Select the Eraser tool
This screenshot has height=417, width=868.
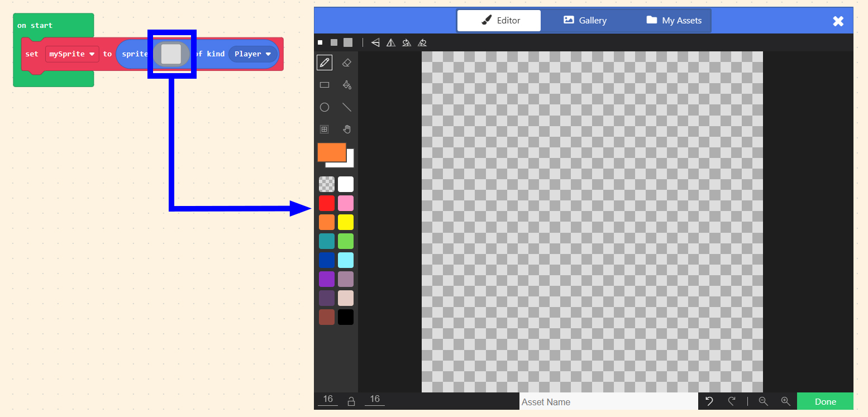(x=346, y=63)
